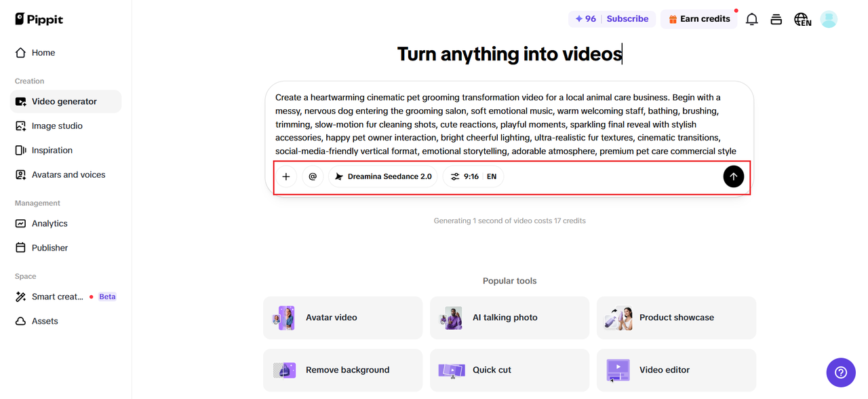Click the Subscribe link
The width and height of the screenshot is (868, 399).
point(627,19)
